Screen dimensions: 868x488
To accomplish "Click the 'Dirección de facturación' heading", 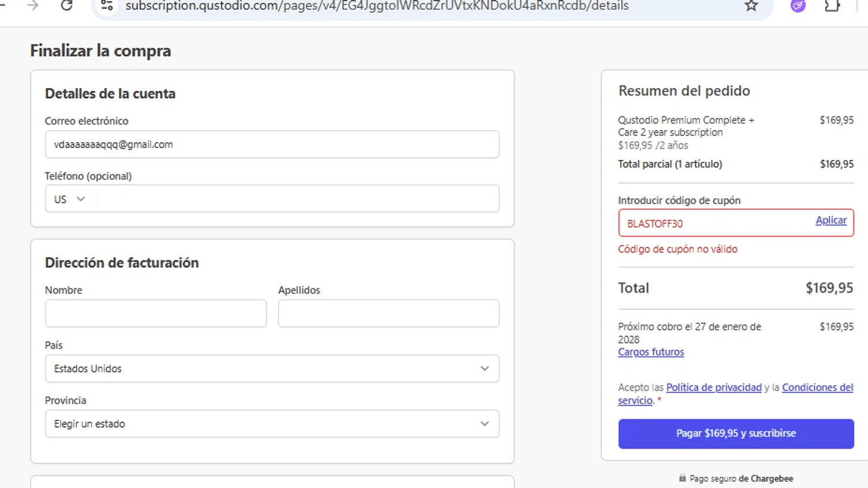I will (122, 263).
